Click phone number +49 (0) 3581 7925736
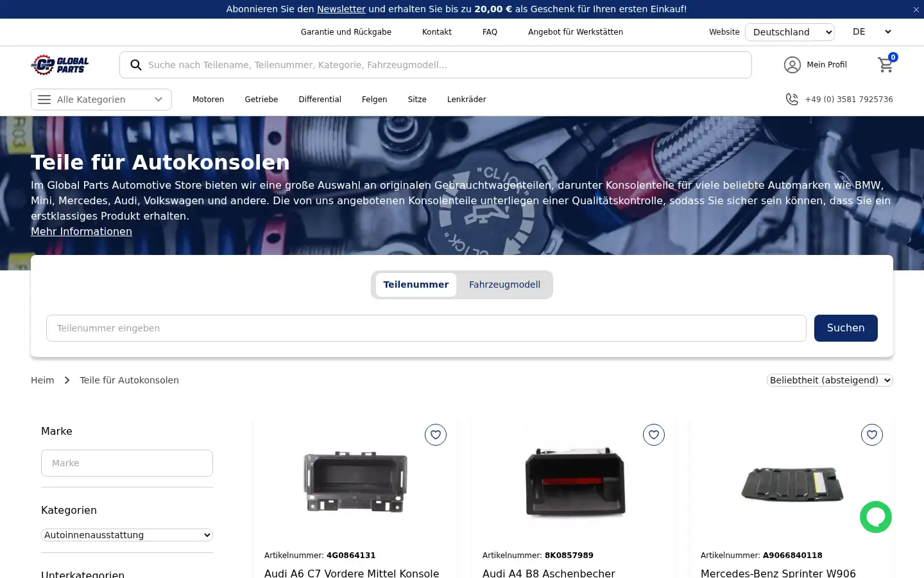 (849, 100)
